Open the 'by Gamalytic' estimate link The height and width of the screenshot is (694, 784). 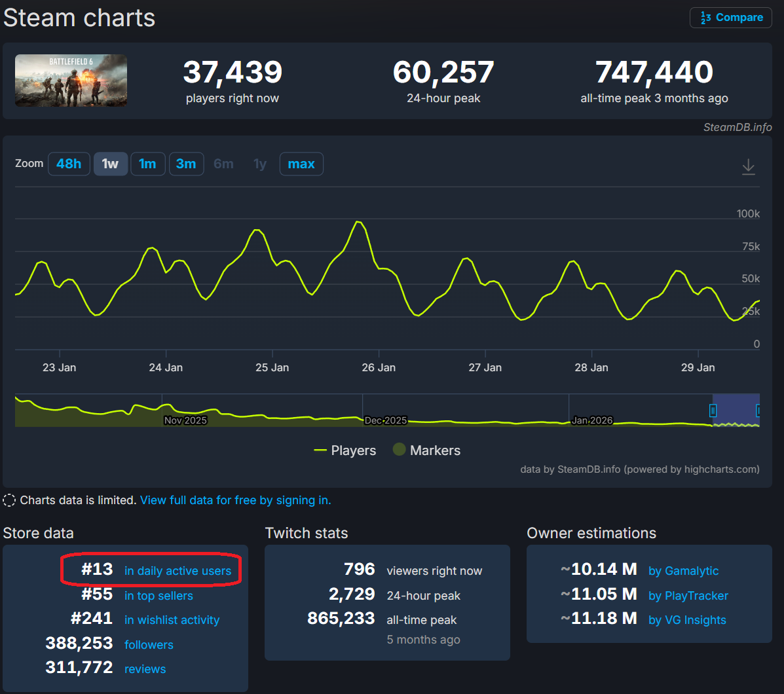[684, 571]
